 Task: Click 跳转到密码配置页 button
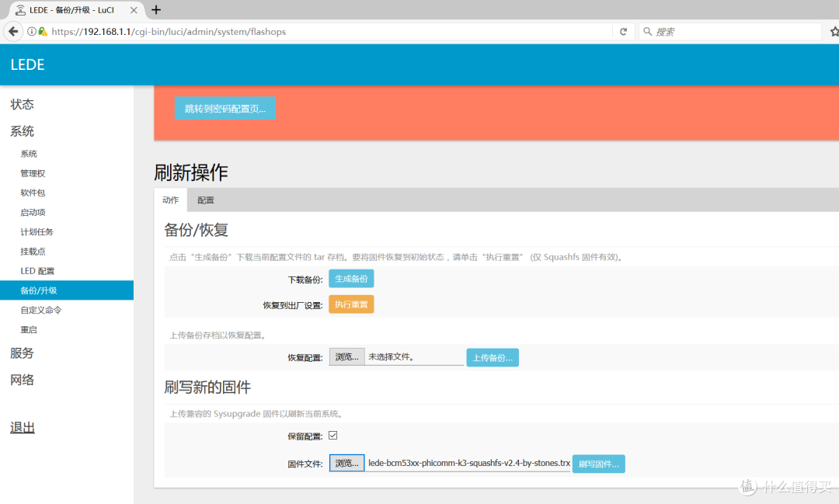225,109
